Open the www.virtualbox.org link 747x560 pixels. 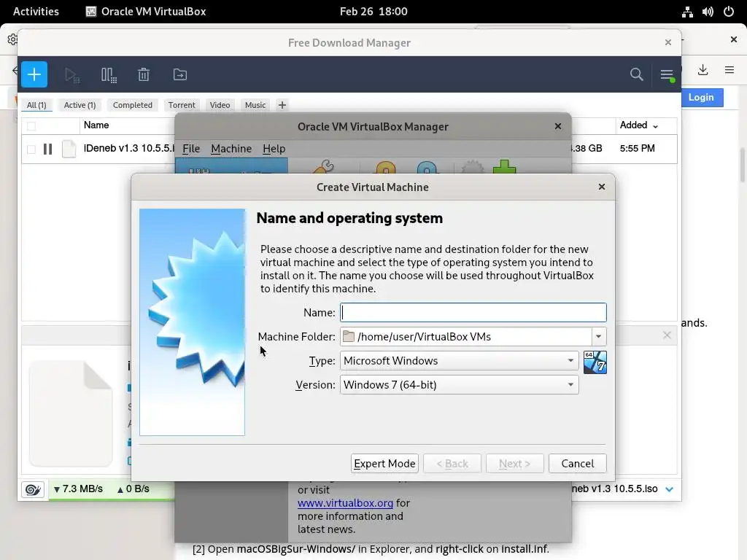pos(345,503)
